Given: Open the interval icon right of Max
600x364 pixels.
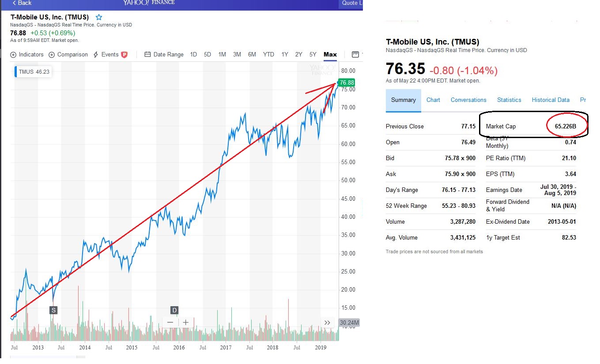Looking at the screenshot, I should [355, 55].
